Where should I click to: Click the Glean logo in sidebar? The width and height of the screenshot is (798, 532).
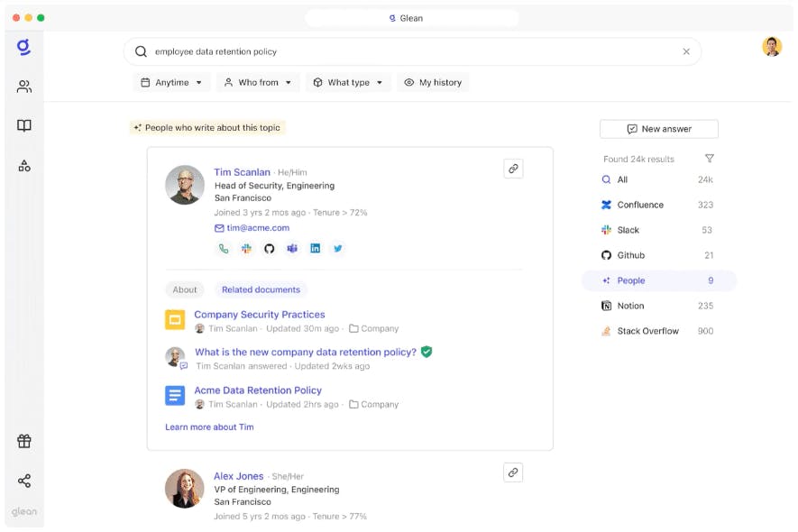tap(24, 48)
